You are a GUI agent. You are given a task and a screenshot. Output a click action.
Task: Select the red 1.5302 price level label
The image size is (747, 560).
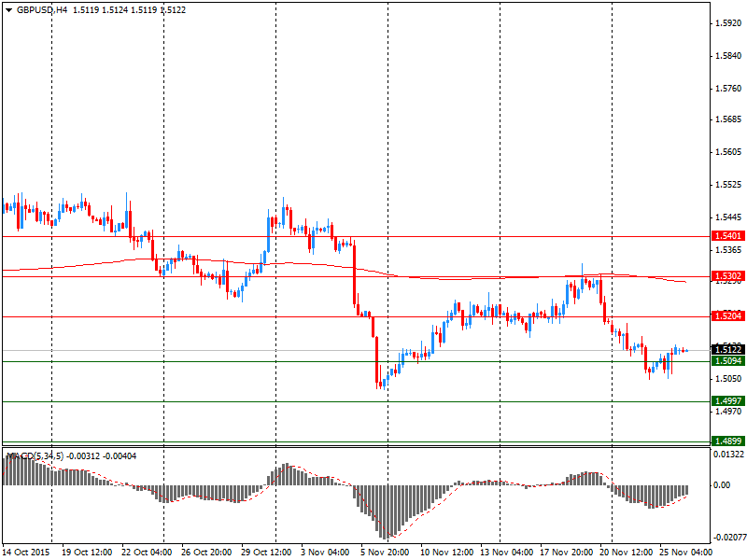(728, 276)
